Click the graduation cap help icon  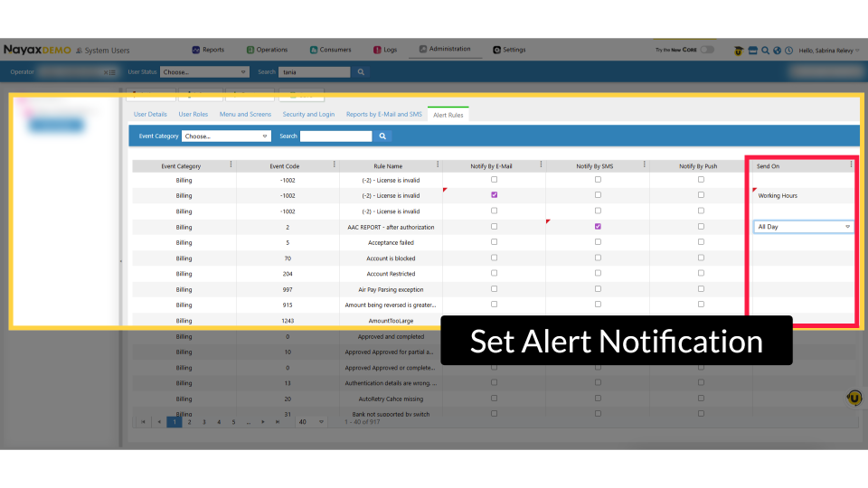(x=739, y=51)
